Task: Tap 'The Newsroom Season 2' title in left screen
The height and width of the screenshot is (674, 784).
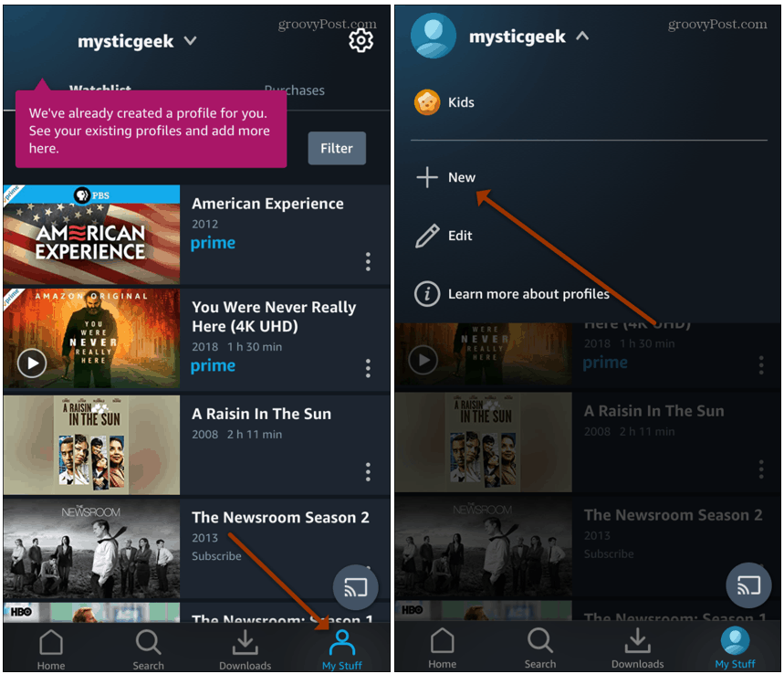Action: point(280,518)
